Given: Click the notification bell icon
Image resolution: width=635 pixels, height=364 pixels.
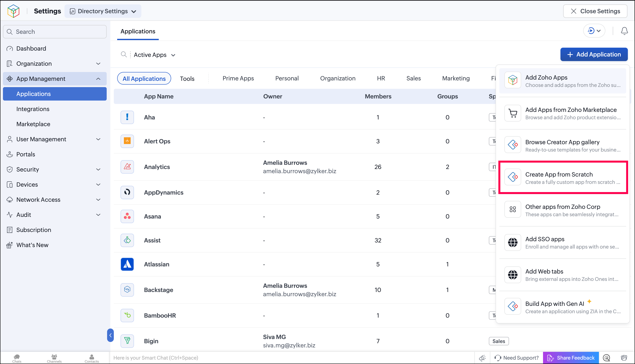Looking at the screenshot, I should pos(624,31).
